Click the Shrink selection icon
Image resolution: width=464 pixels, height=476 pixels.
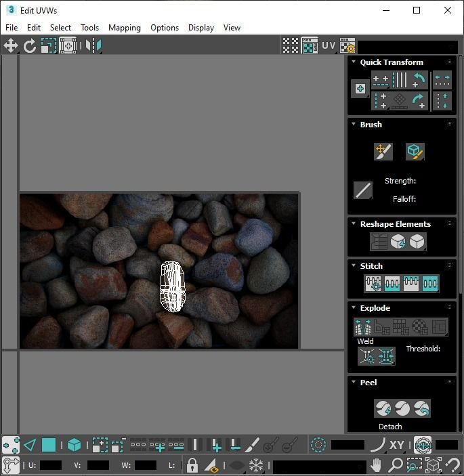119,445
